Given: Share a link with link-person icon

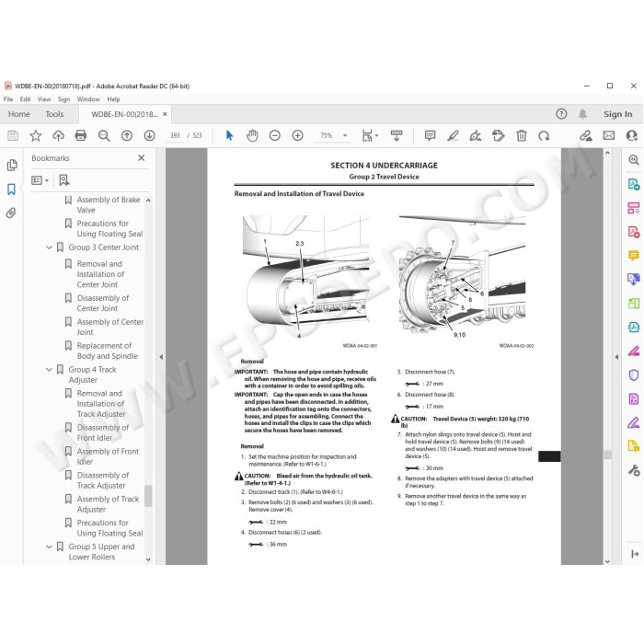Looking at the screenshot, I should click(586, 135).
